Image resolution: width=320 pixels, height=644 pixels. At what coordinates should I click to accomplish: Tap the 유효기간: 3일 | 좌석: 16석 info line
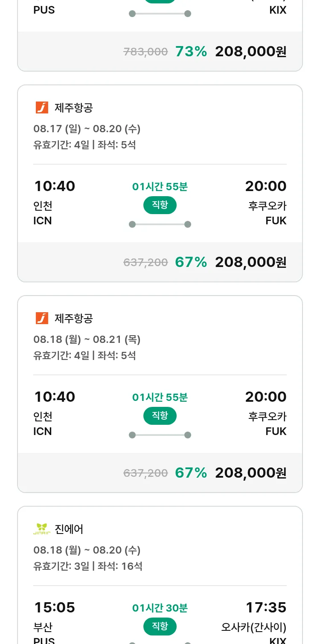(x=88, y=566)
